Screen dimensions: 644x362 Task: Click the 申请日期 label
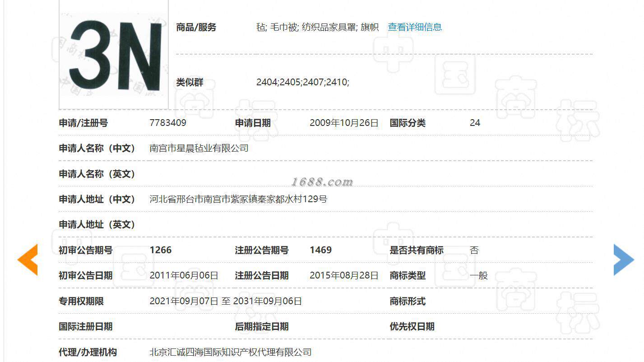(x=253, y=123)
